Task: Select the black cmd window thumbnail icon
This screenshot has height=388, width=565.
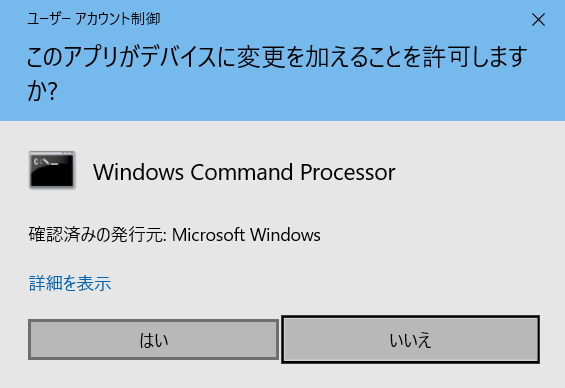Action: (x=52, y=170)
